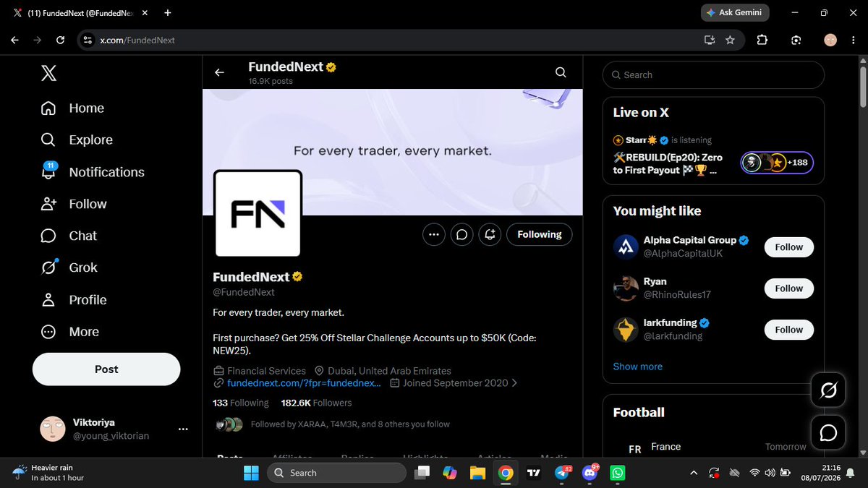Click 'Show more' under You might like

tap(638, 367)
